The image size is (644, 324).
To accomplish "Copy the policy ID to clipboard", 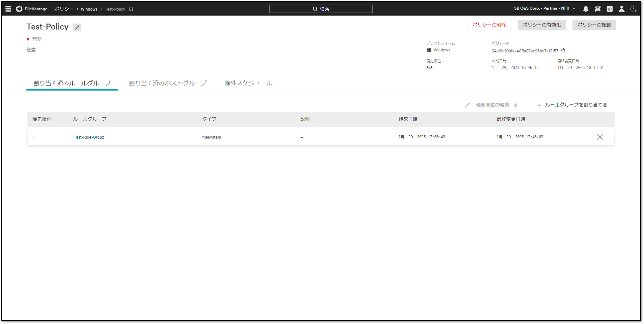I will pyautogui.click(x=563, y=50).
